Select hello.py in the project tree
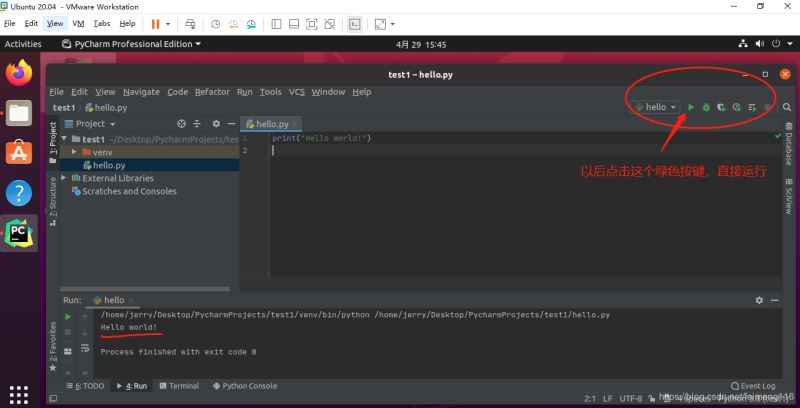 pyautogui.click(x=149, y=165)
